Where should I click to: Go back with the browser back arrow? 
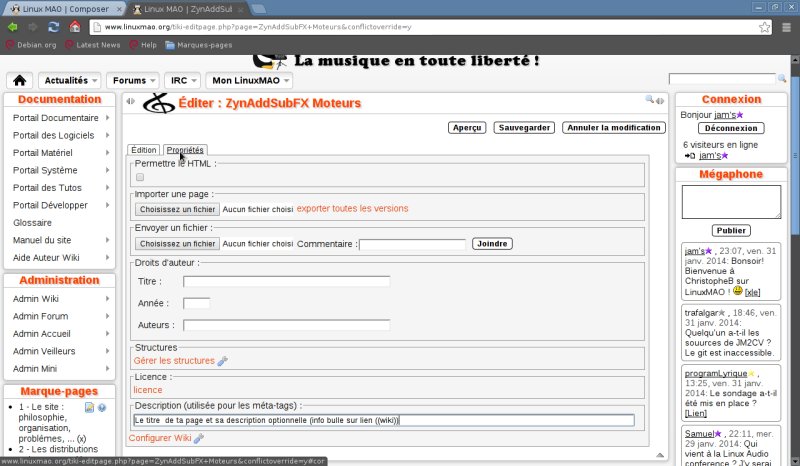(x=13, y=27)
